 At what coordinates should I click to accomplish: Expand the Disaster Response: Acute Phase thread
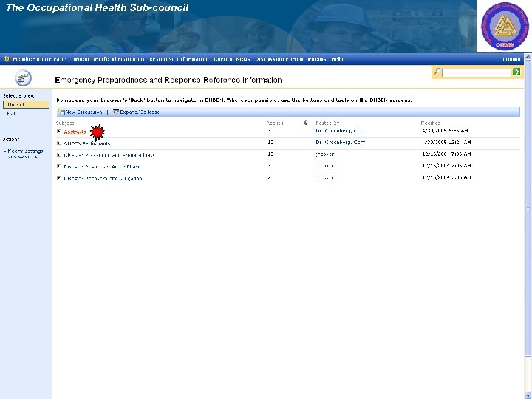58,166
